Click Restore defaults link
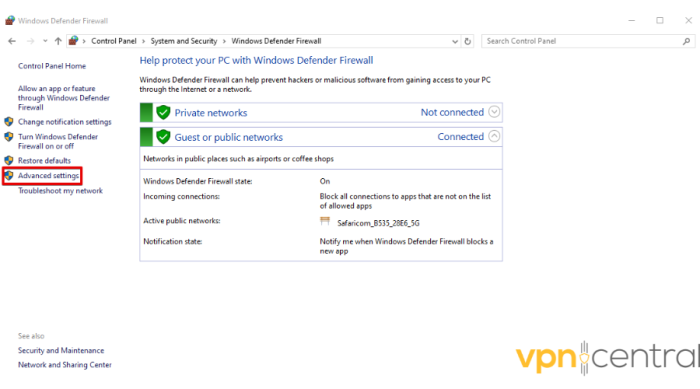This screenshot has height=389, width=700. click(x=44, y=160)
